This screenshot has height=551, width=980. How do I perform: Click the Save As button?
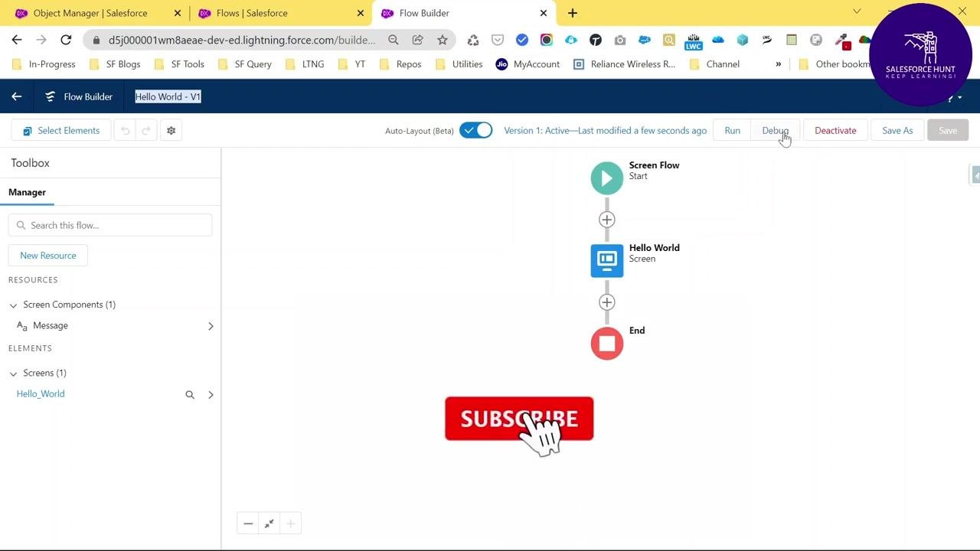[897, 131]
